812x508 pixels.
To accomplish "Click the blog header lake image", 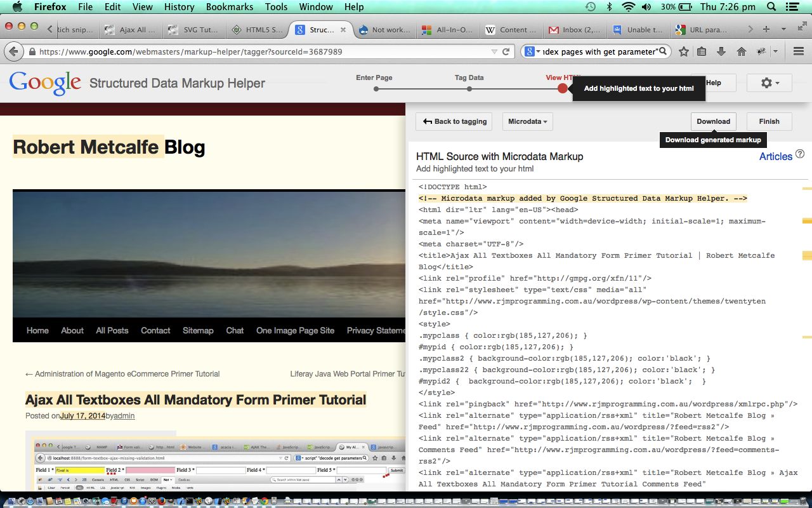I will (209, 254).
